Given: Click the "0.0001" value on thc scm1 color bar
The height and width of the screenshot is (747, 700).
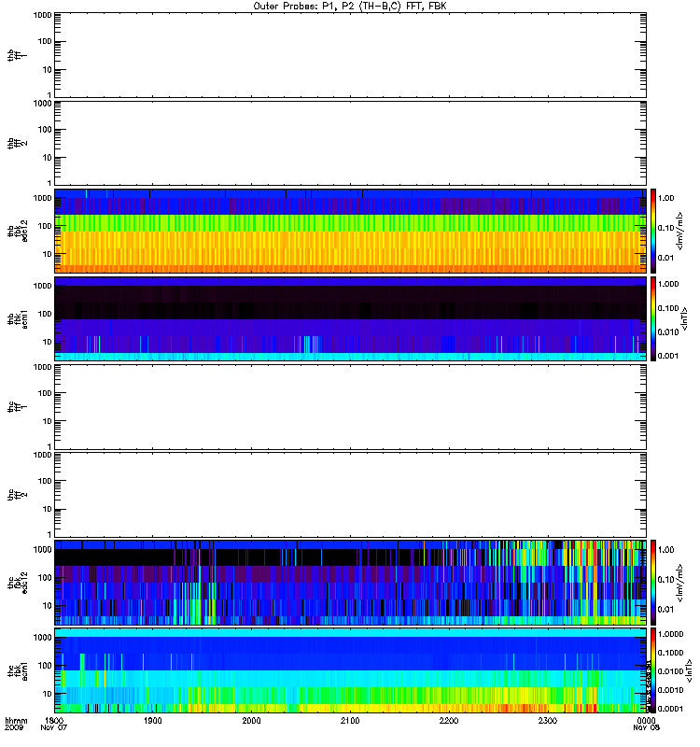Looking at the screenshot, I should point(670,709).
